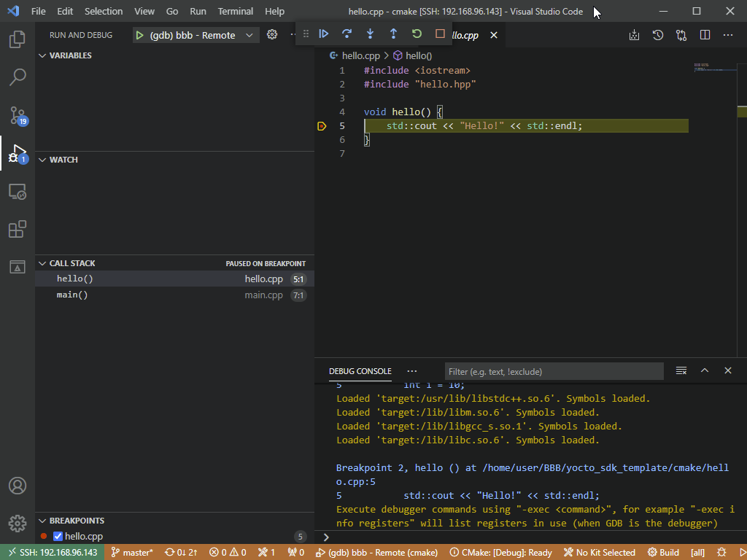
Task: Open the Extensions view in the activity bar
Action: tap(18, 229)
